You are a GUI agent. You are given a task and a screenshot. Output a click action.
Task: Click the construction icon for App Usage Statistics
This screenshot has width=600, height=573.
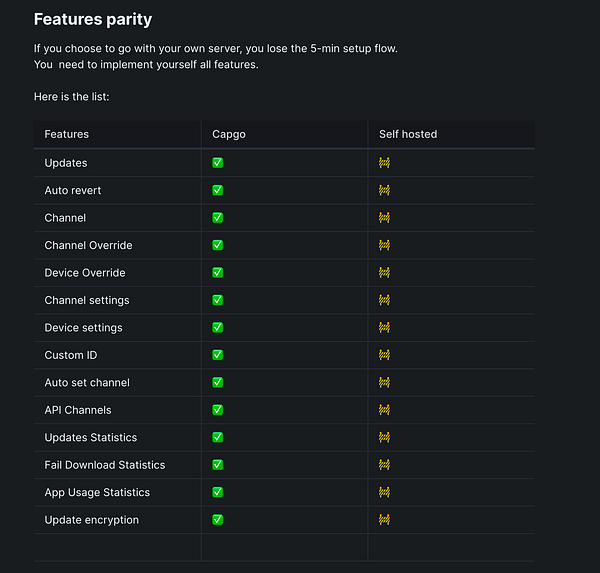pyautogui.click(x=384, y=492)
